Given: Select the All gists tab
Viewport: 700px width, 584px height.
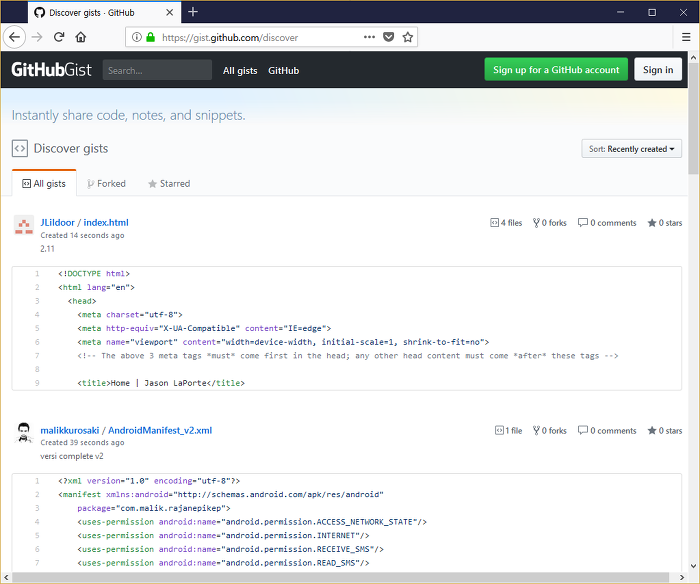Looking at the screenshot, I should tap(44, 184).
